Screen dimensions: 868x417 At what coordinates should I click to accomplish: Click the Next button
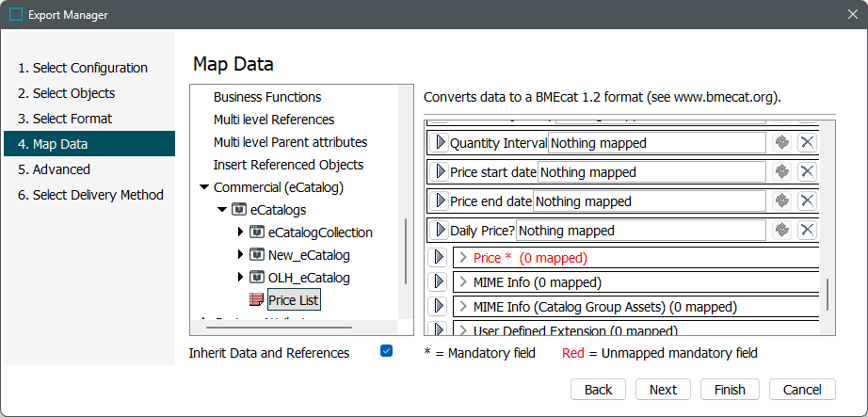(x=663, y=390)
